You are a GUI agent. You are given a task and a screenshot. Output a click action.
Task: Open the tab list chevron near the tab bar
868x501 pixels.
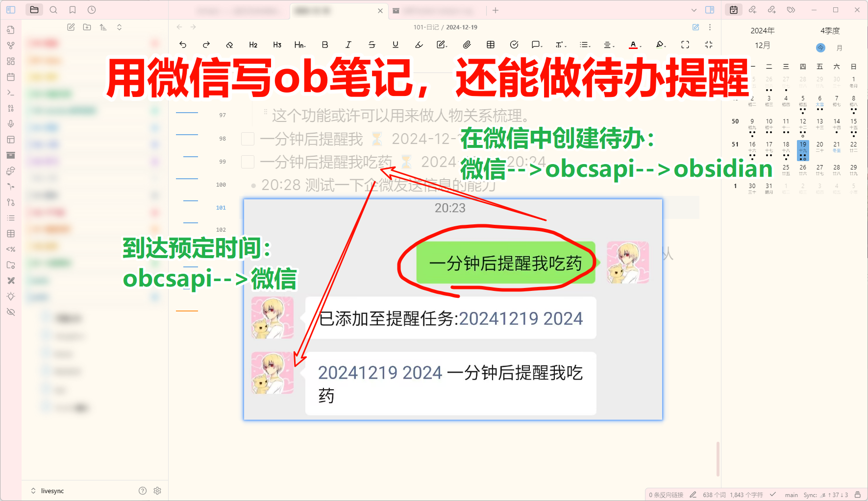pyautogui.click(x=694, y=10)
